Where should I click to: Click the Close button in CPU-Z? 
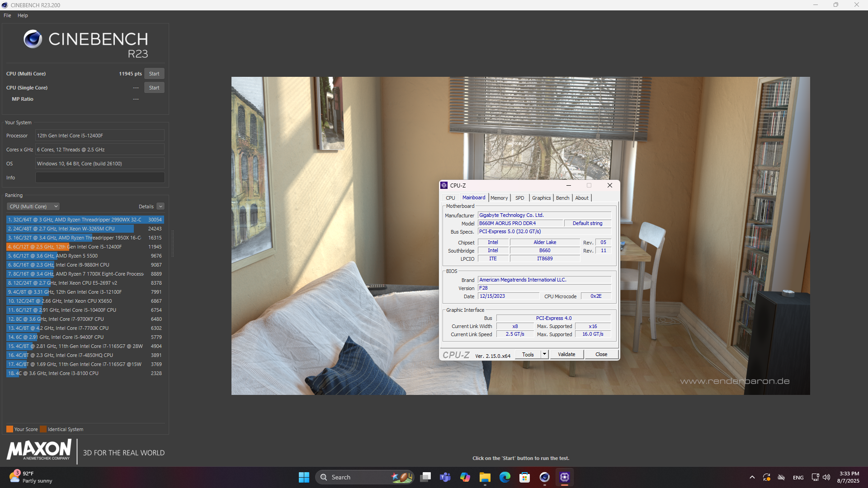601,354
